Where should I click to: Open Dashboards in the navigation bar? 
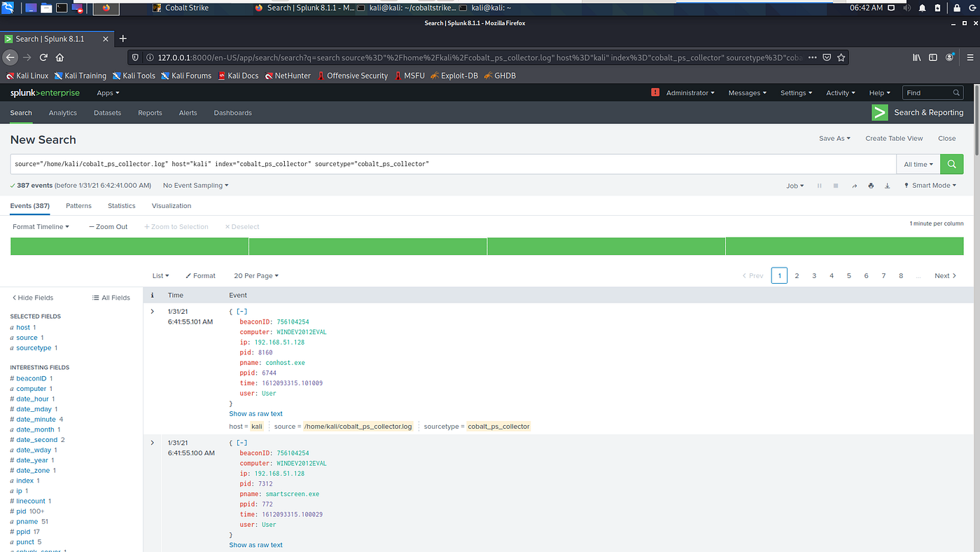(232, 113)
